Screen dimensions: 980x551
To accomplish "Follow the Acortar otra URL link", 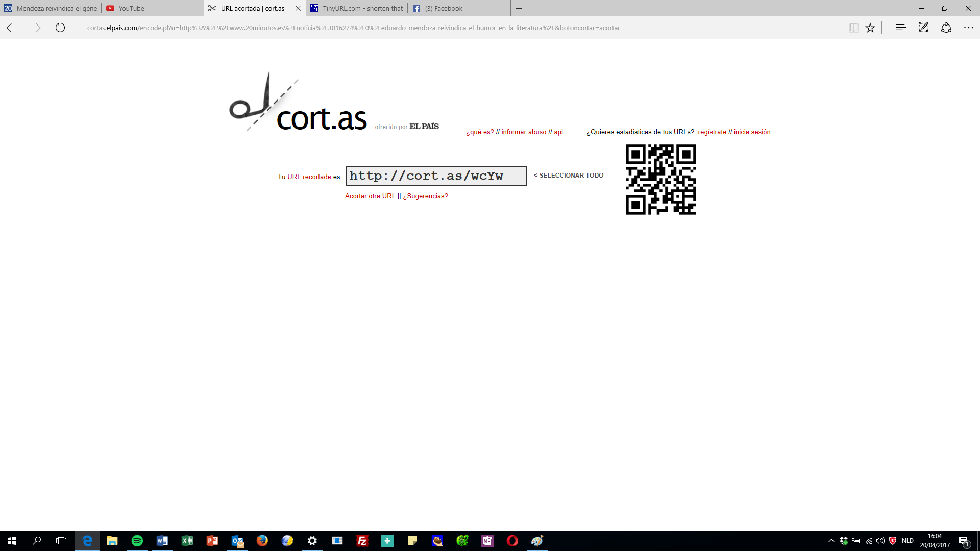I will coord(370,196).
